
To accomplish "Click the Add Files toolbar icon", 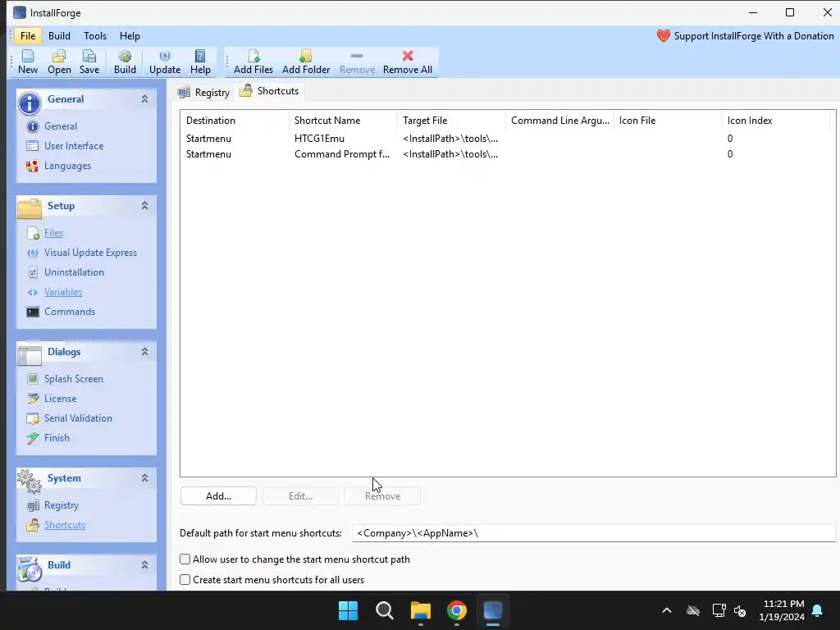I will 253,62.
